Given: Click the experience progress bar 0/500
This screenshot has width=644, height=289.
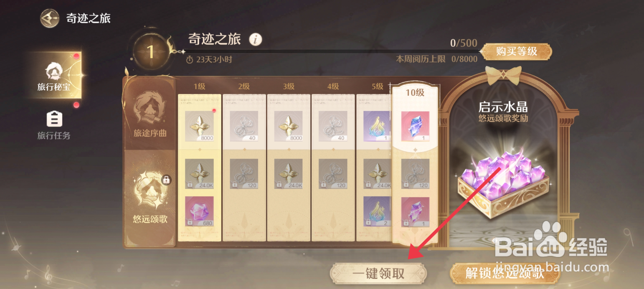Looking at the screenshot, I should (332, 51).
